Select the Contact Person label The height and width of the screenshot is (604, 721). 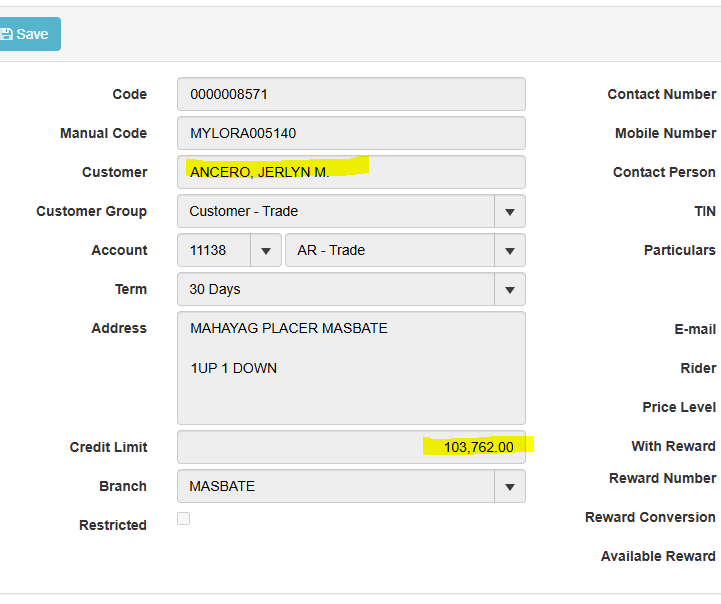click(x=664, y=172)
